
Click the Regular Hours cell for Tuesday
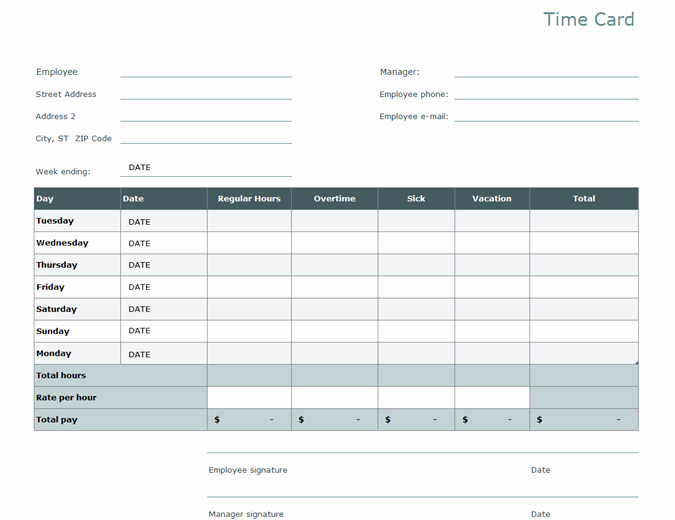[x=249, y=221]
